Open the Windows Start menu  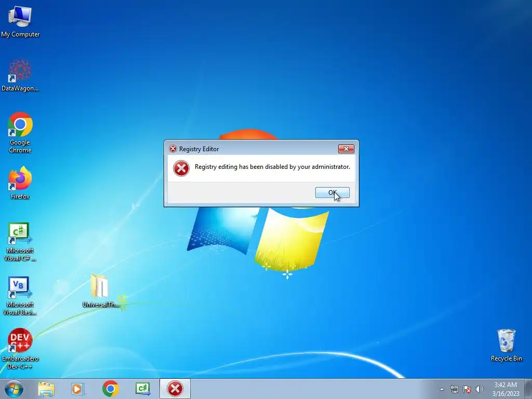pyautogui.click(x=14, y=389)
